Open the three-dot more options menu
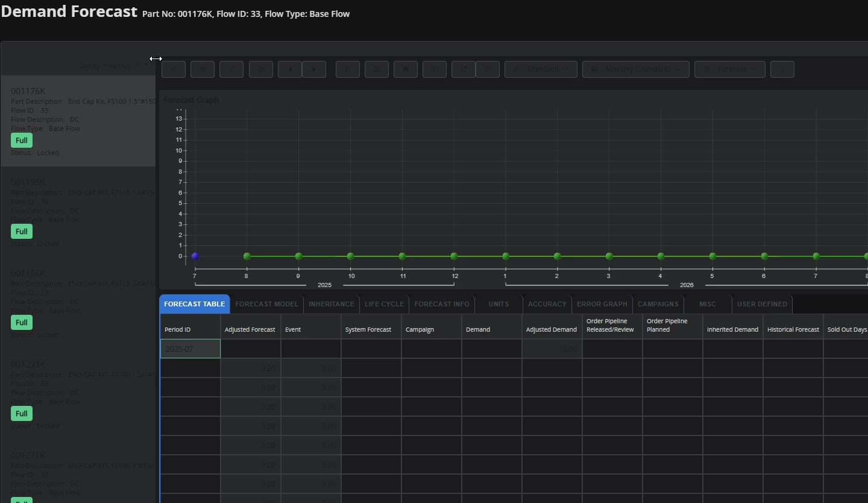Viewport: 868px width, 503px height. tap(782, 69)
